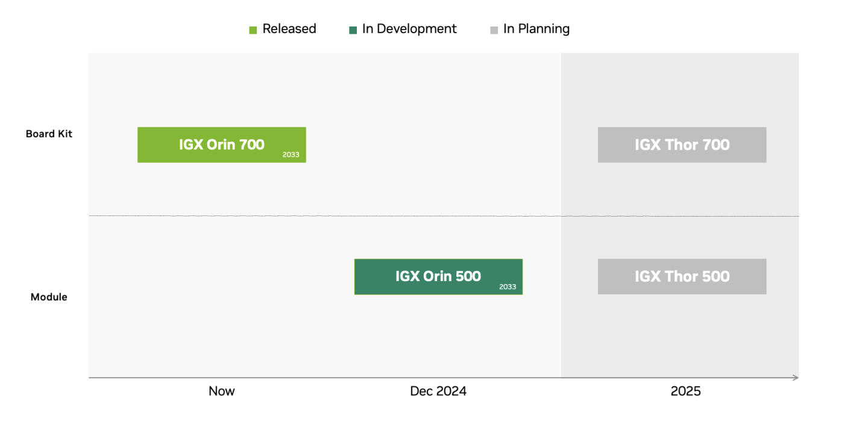Image resolution: width=868 pixels, height=426 pixels.
Task: Select the In Planning legend label
Action: (x=536, y=29)
